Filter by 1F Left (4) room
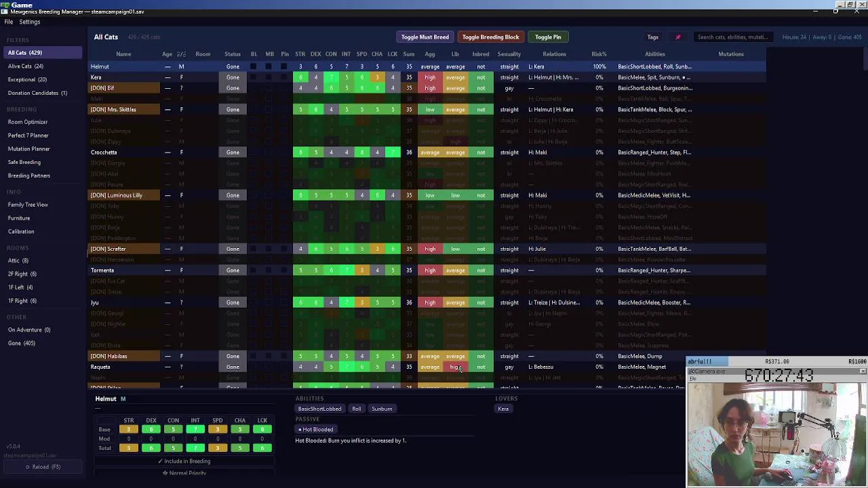This screenshot has width=868, height=488. point(43,287)
